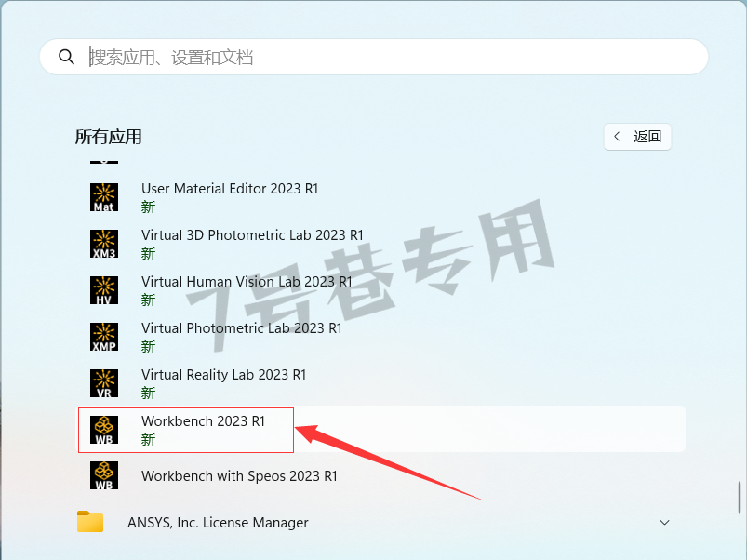Focus the 搜索应用、设置和文档 search field

(374, 57)
